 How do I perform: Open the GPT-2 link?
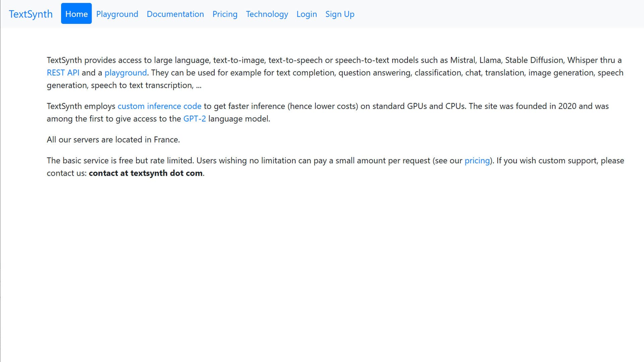195,119
